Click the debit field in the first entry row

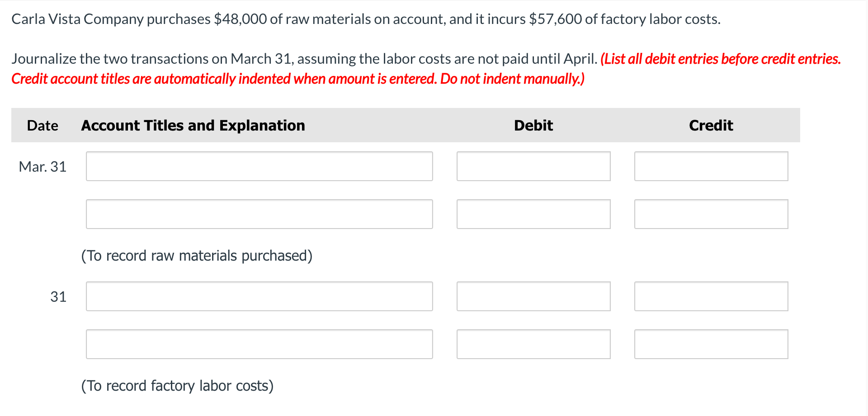[533, 166]
